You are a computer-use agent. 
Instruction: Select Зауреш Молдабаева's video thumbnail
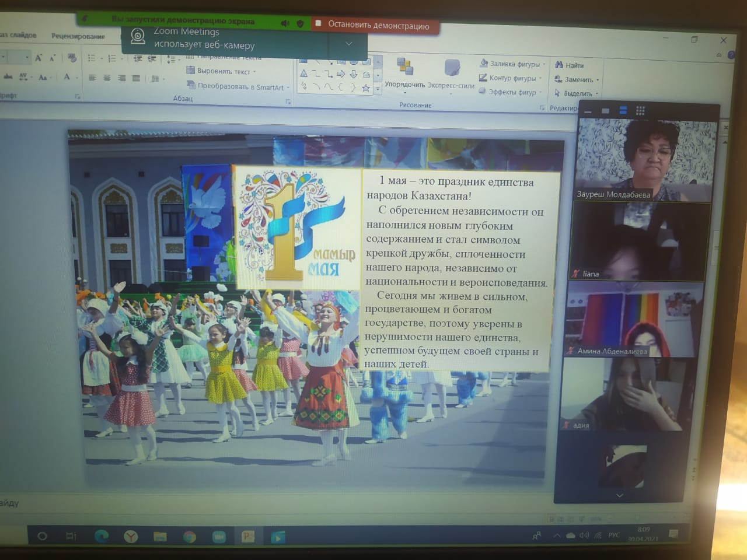coord(644,160)
